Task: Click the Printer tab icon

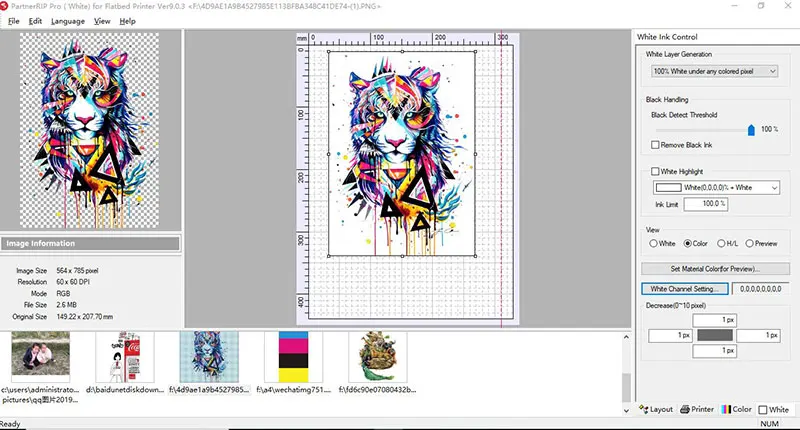Action: click(685, 409)
